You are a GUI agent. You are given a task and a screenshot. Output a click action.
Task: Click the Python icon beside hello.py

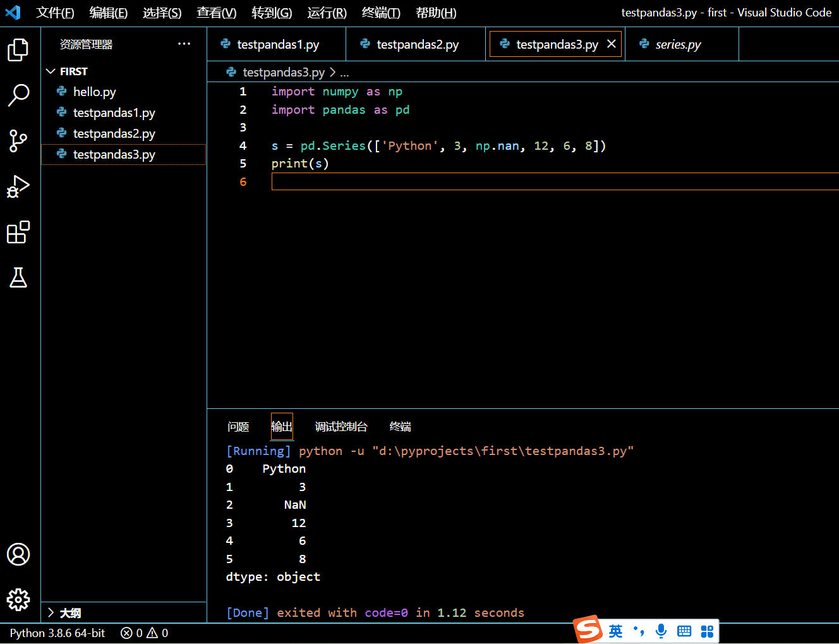tap(61, 92)
